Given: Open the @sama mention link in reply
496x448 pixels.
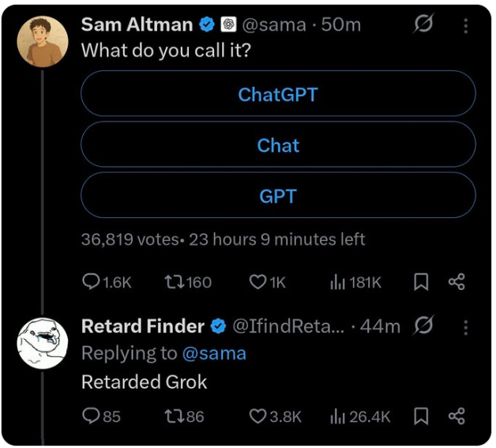Looking at the screenshot, I should tap(216, 353).
